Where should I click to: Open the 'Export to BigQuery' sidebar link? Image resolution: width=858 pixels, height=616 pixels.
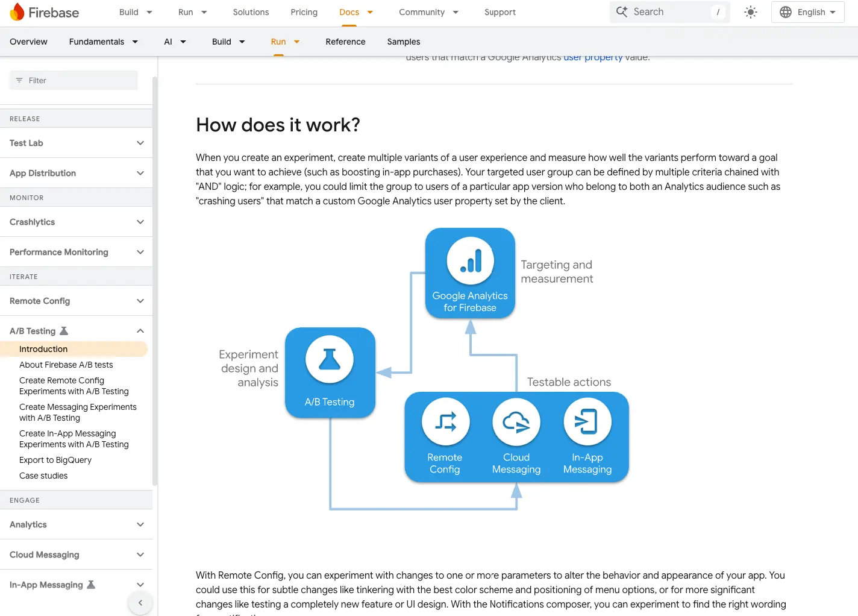coord(55,460)
